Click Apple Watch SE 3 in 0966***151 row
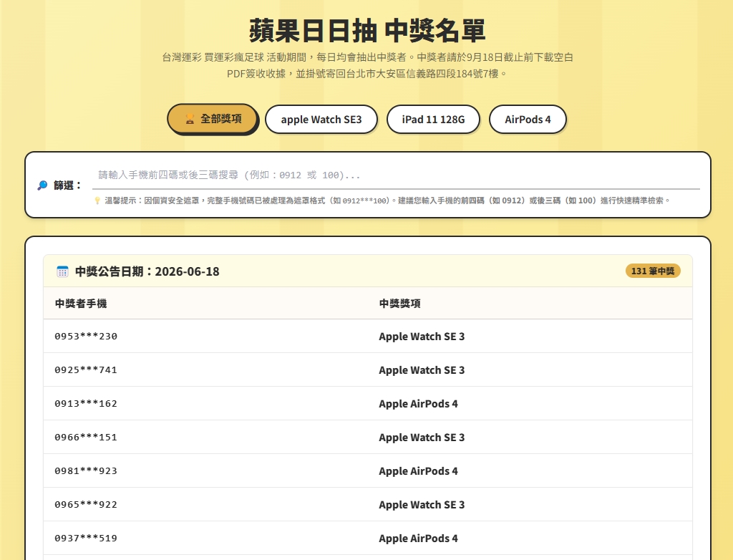Screen dimensions: 733x560 (x=422, y=438)
